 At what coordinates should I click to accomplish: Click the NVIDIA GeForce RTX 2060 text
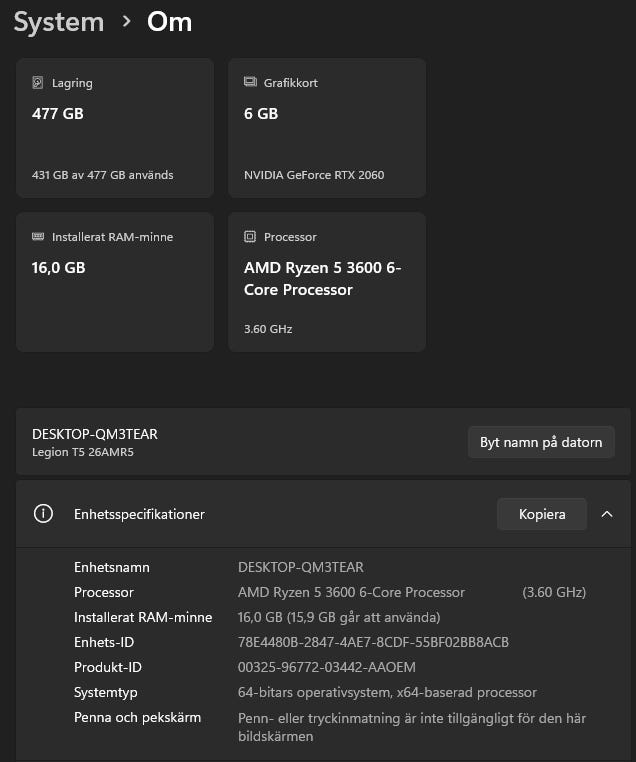coord(314,175)
